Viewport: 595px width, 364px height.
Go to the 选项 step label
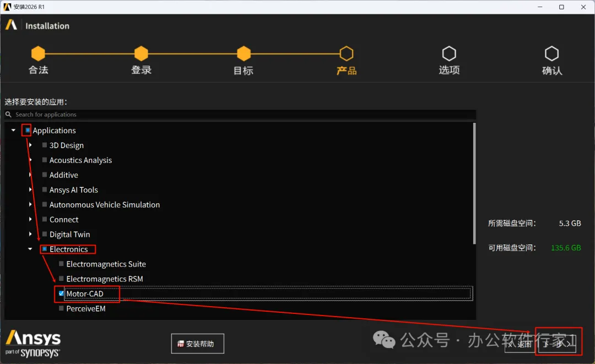pyautogui.click(x=450, y=70)
